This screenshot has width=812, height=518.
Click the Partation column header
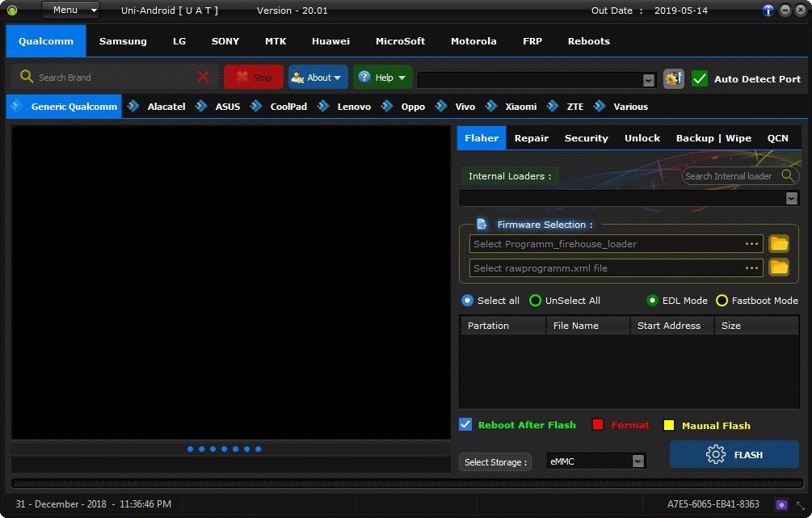pyautogui.click(x=503, y=326)
